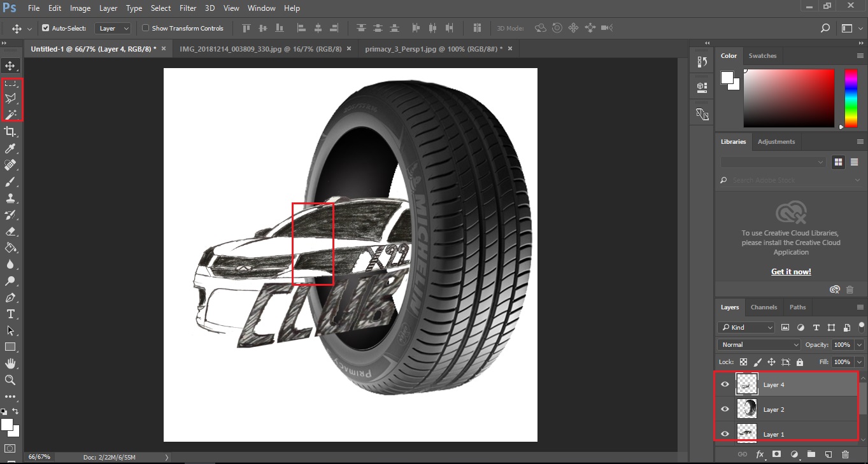The width and height of the screenshot is (868, 464).
Task: Select the Polygonal Lasso tool
Action: click(x=10, y=99)
